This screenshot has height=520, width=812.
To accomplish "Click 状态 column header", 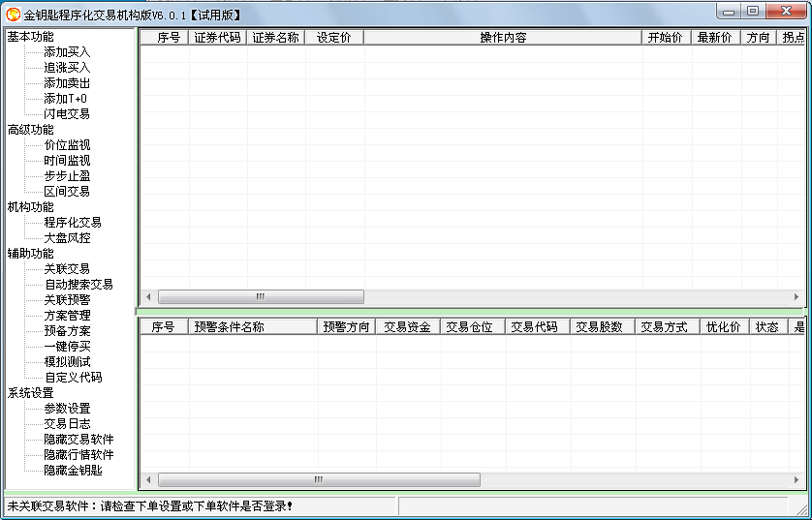I will 768,327.
